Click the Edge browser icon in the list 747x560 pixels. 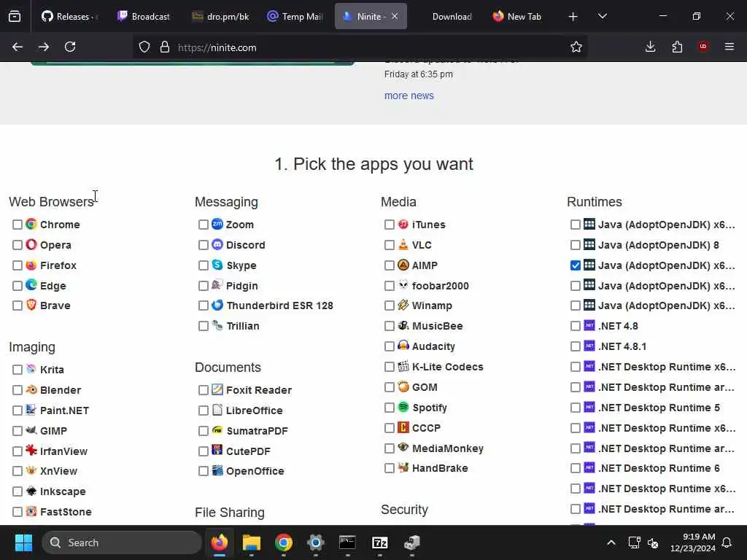pos(31,285)
